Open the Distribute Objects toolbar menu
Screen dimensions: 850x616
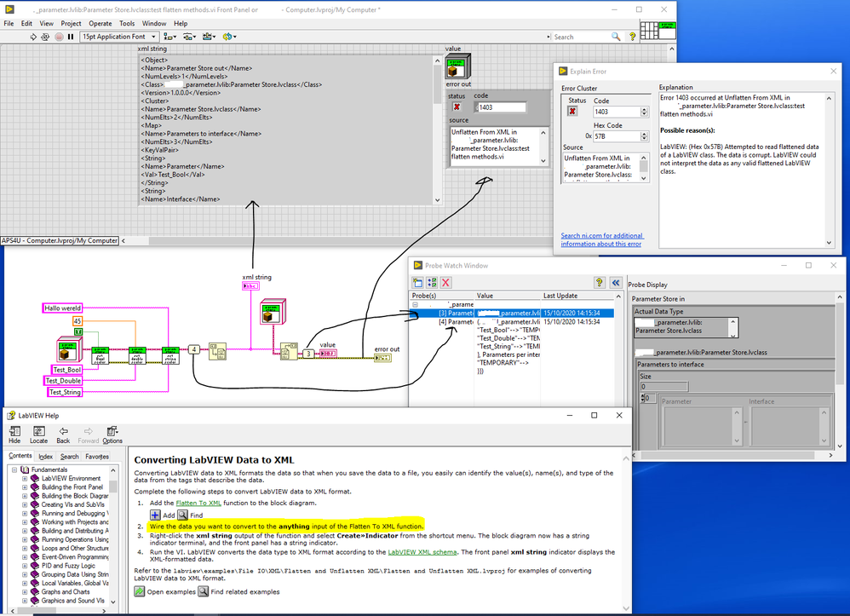pos(189,37)
